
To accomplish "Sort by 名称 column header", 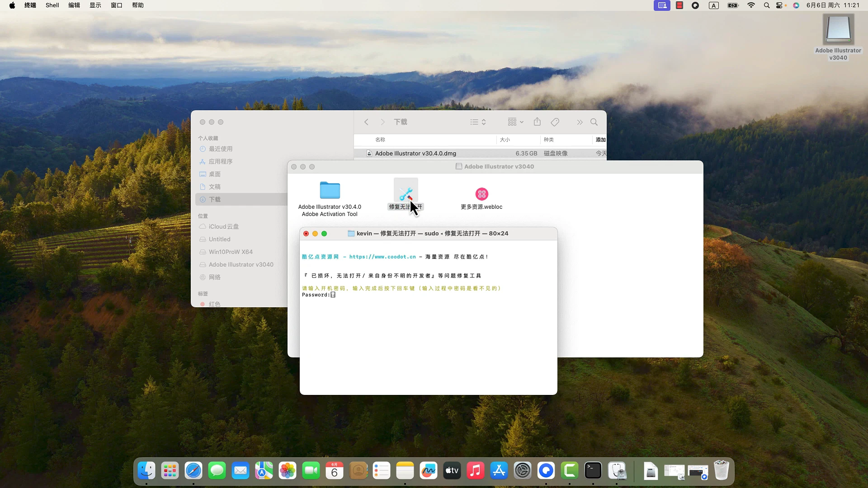I will (380, 140).
